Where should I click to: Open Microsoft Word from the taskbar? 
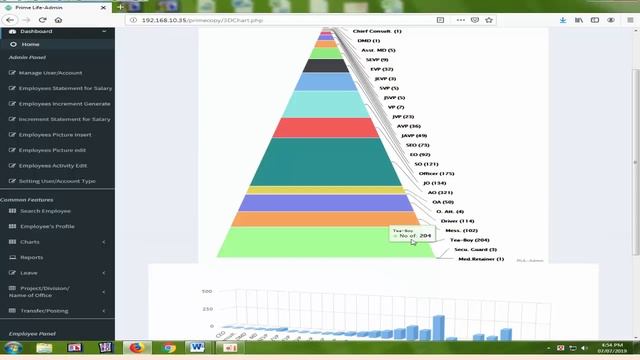tap(198, 348)
